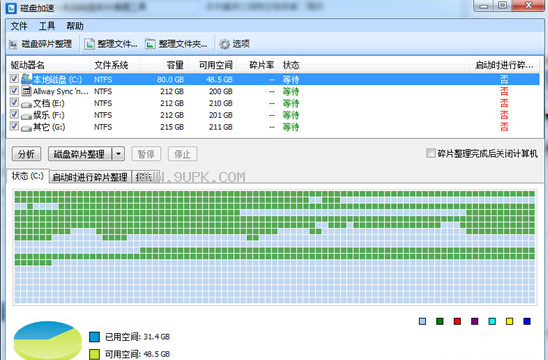Screen dimensions: 548x360
Task: Click the 200 GB free space cell
Action: click(221, 92)
